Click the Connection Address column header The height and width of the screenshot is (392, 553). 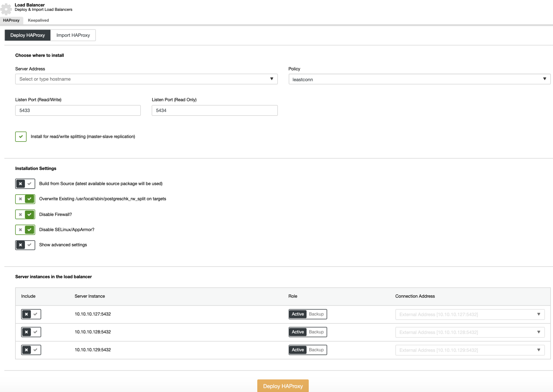pyautogui.click(x=415, y=296)
